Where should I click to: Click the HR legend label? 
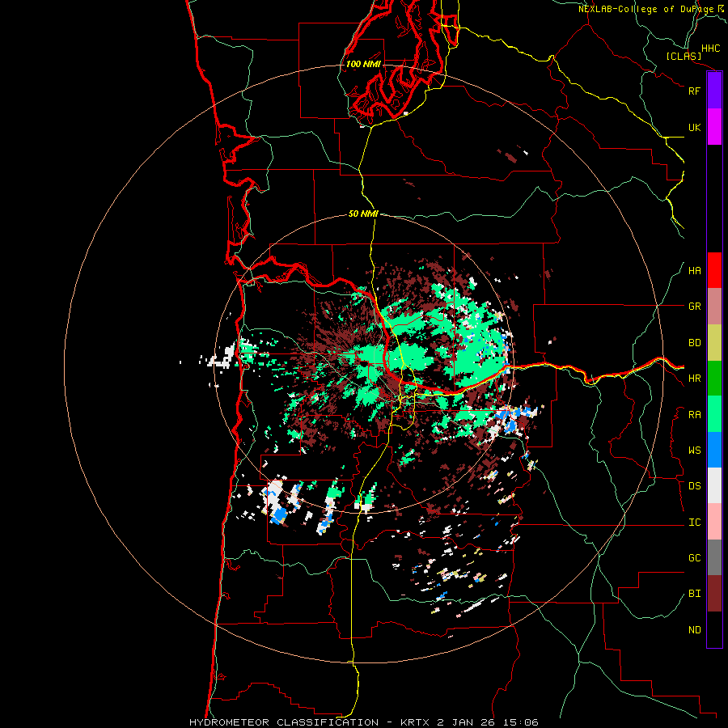click(x=694, y=379)
